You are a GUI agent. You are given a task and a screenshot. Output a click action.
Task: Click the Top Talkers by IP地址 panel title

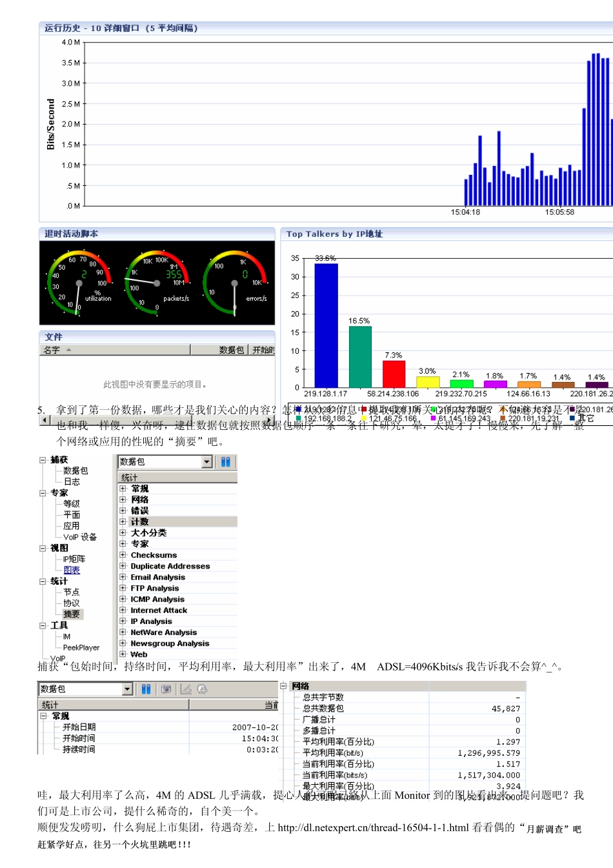click(x=334, y=234)
